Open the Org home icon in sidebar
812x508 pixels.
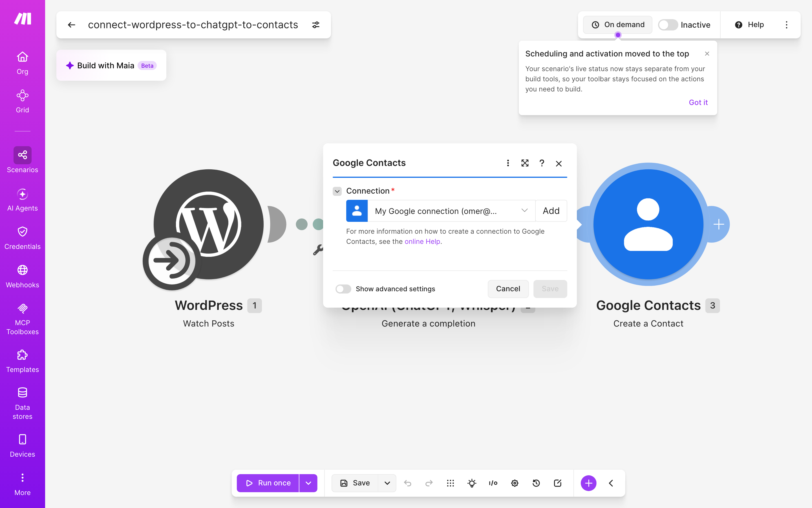23,63
